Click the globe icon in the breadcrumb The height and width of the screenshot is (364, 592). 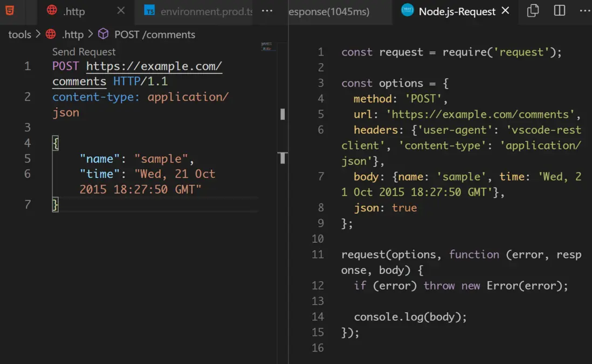(51, 35)
